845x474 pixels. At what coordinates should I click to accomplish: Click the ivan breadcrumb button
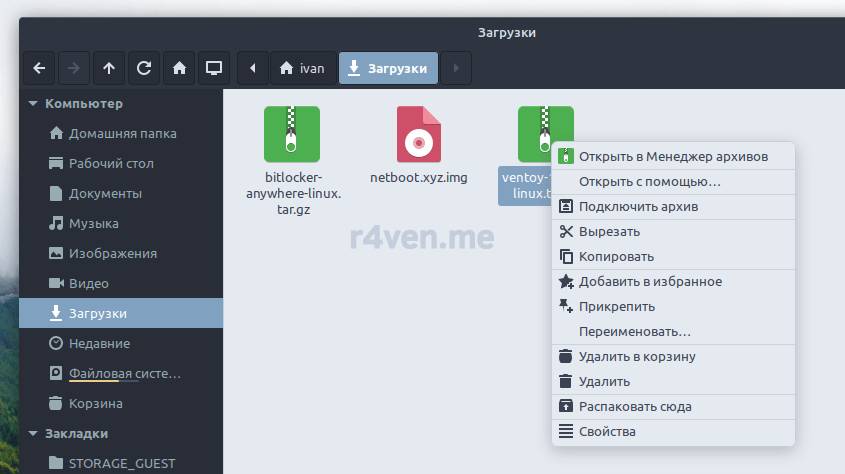(x=302, y=68)
